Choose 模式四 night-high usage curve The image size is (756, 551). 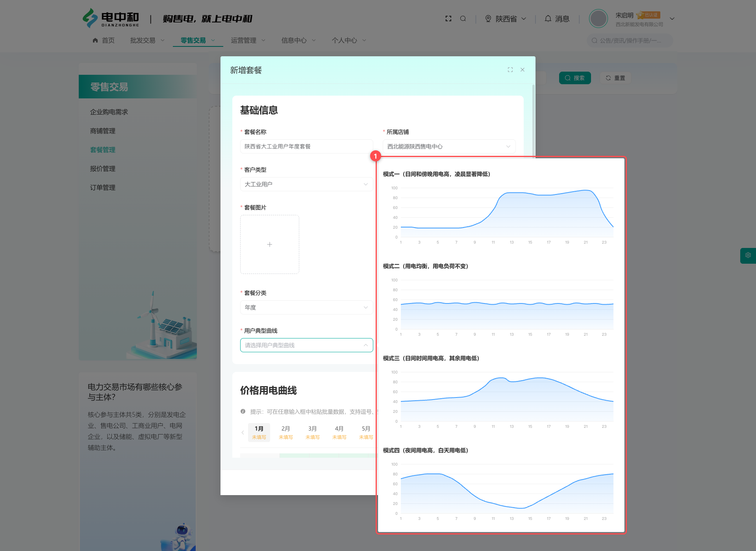coord(501,484)
